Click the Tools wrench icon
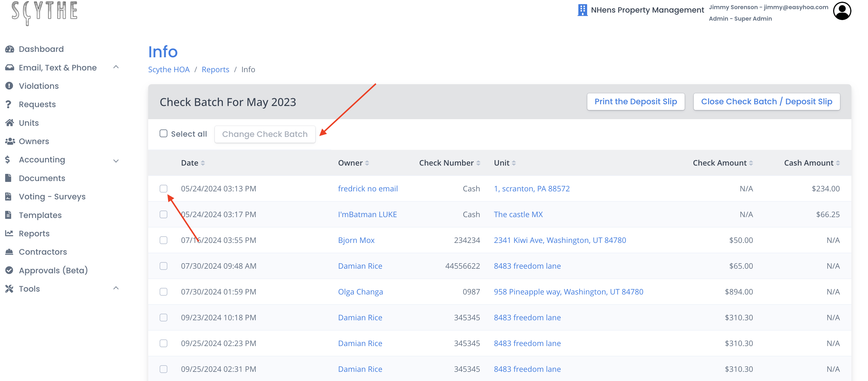The image size is (868, 381). point(9,288)
